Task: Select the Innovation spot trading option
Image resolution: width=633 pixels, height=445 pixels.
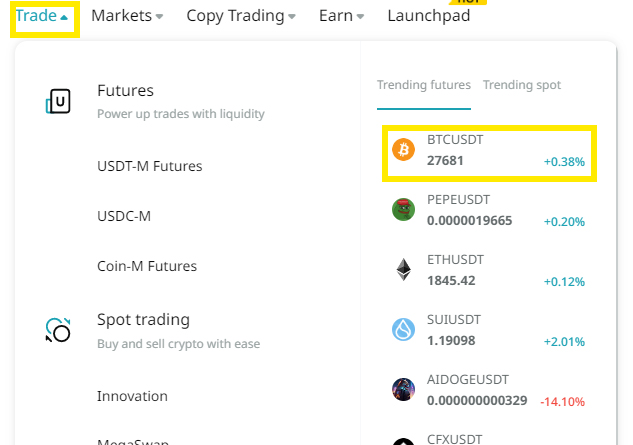Action: 132,396
